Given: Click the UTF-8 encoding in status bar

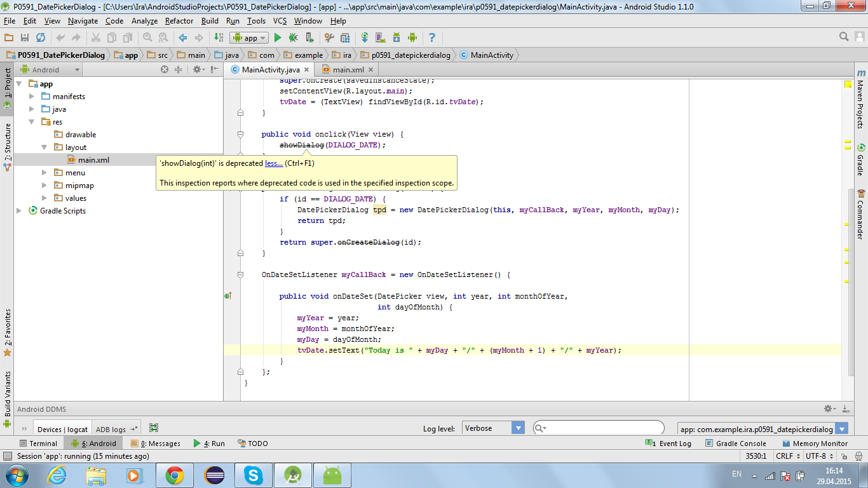Looking at the screenshot, I should 820,456.
